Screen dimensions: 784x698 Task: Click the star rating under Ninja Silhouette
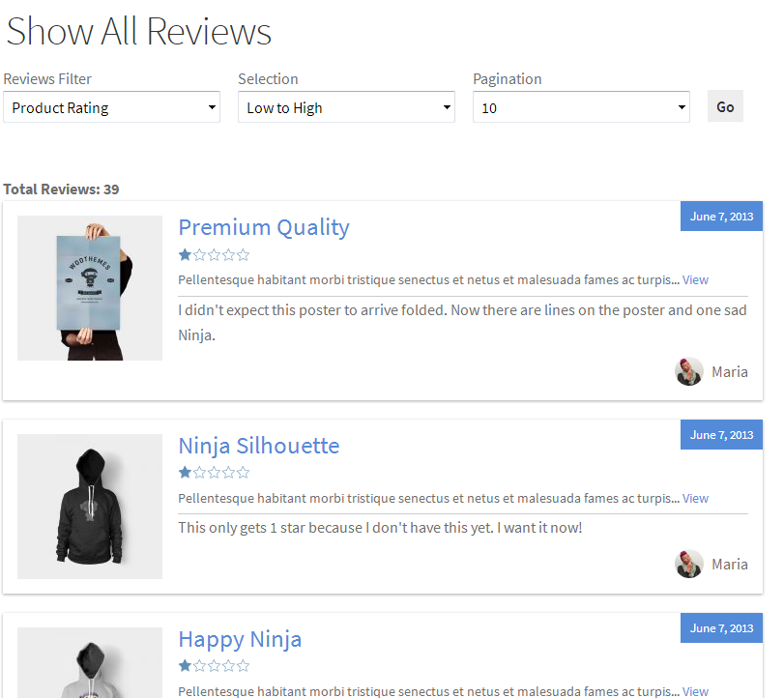click(x=214, y=473)
